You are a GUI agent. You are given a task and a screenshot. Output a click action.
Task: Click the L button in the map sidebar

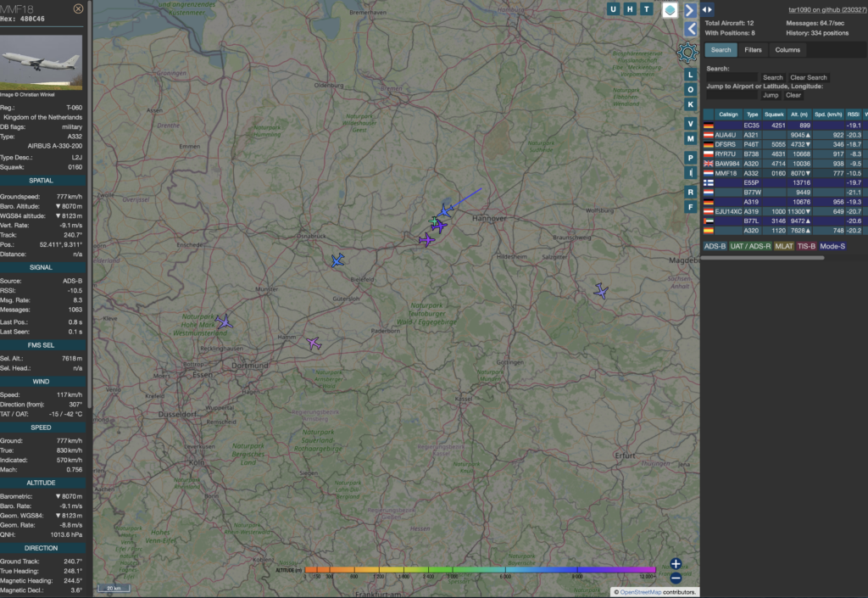click(x=689, y=75)
